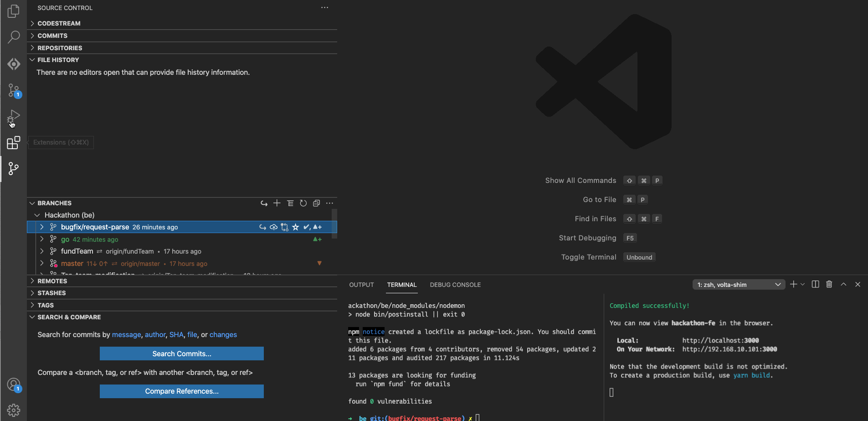Star the bugfix/request-parse branch
Screen dimensions: 868x421
(295, 227)
